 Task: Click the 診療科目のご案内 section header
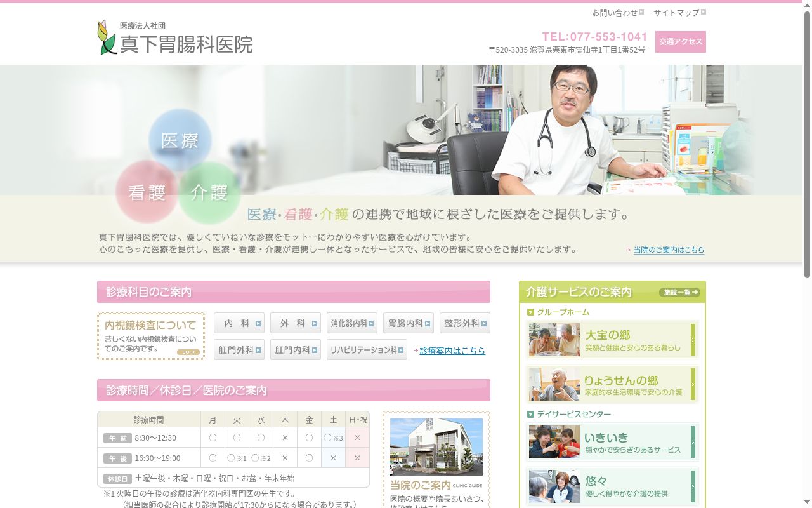(294, 292)
